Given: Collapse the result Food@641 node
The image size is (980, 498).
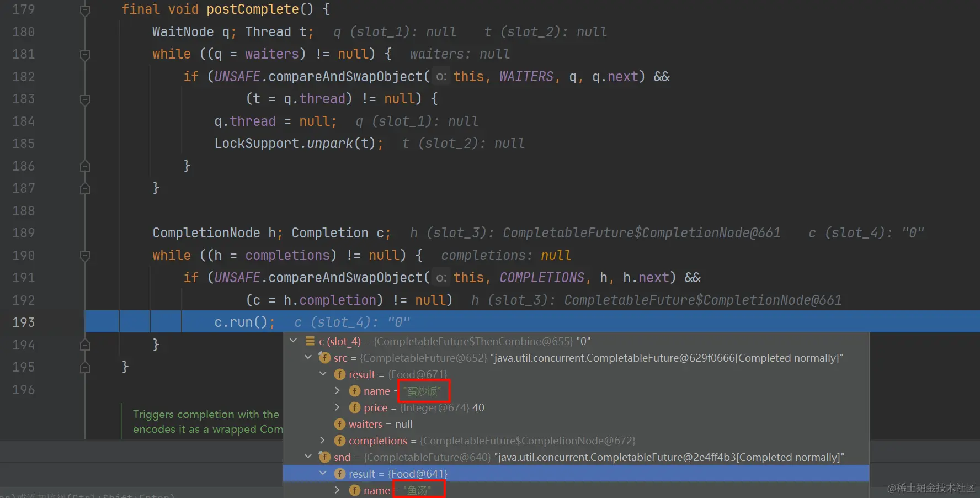Looking at the screenshot, I should point(323,473).
